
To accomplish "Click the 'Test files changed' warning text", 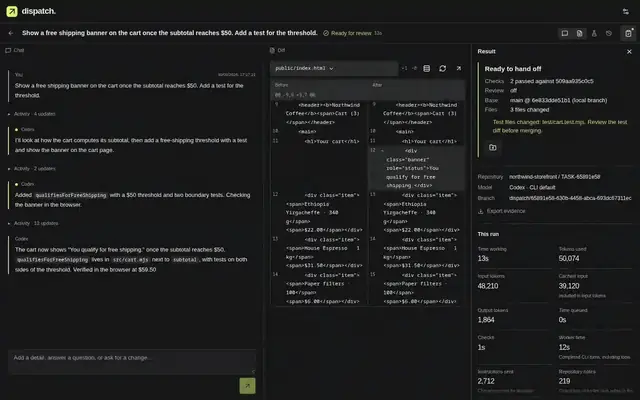I will click(560, 126).
